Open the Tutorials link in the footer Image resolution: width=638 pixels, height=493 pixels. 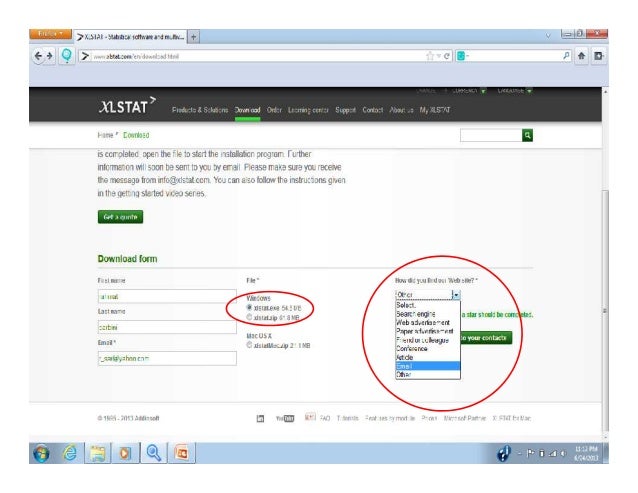click(348, 418)
